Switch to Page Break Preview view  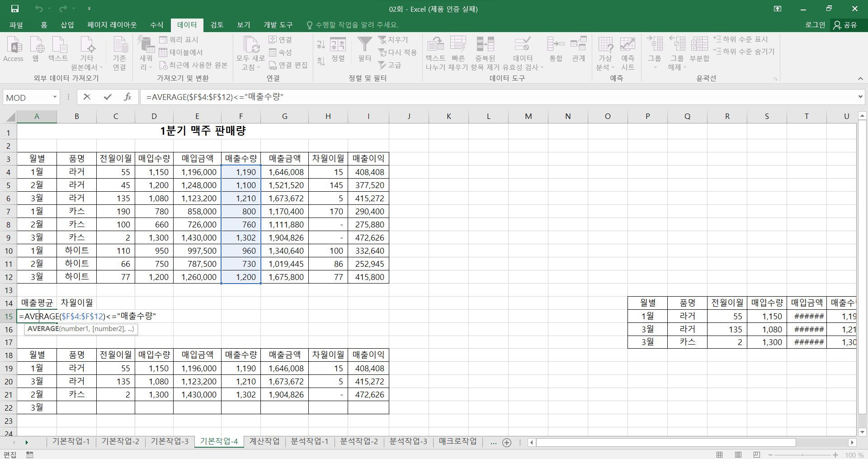pyautogui.click(x=757, y=454)
